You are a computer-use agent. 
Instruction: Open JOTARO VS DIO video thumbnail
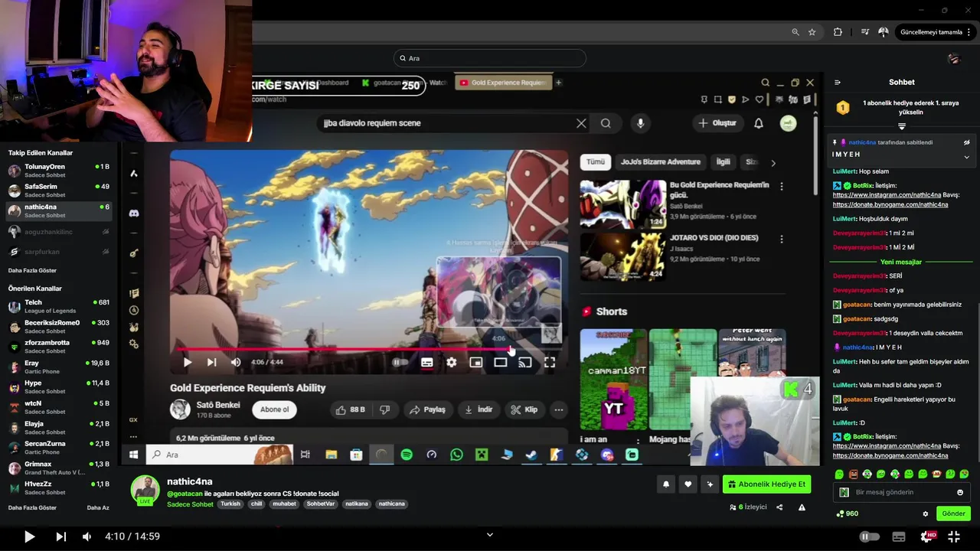coord(623,257)
